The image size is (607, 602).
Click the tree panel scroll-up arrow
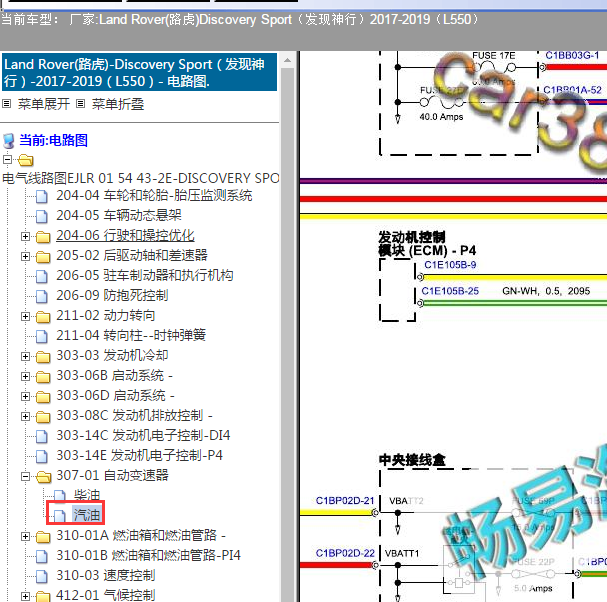287,61
